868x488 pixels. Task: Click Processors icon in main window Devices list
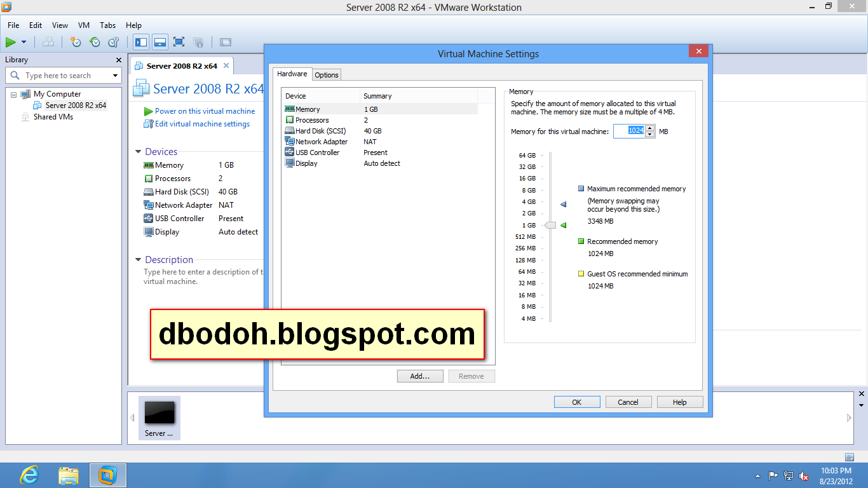(x=149, y=179)
